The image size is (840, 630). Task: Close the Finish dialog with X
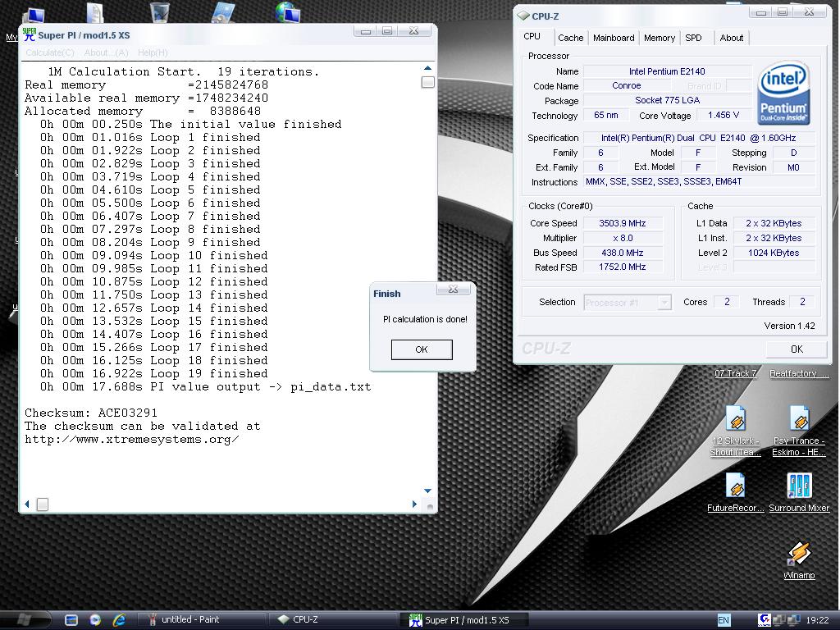point(453,290)
